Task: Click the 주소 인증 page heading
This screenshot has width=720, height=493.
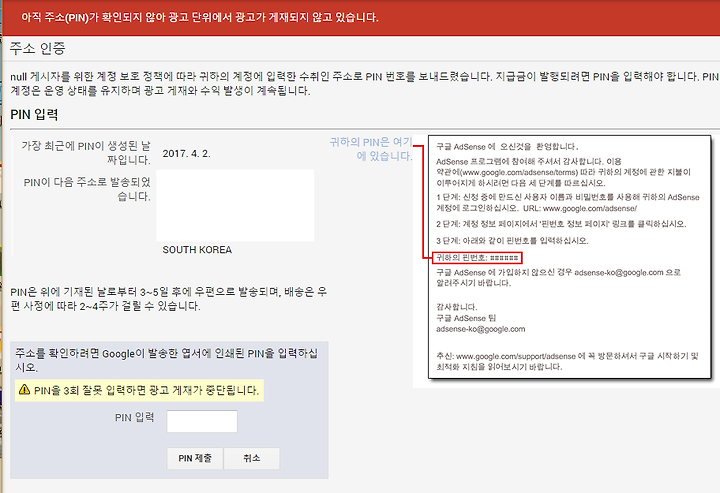Action: pos(38,48)
